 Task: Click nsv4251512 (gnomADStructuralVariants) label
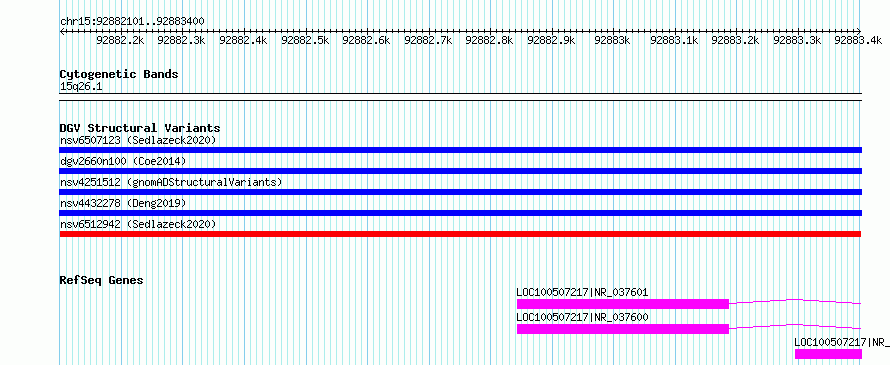tap(171, 182)
